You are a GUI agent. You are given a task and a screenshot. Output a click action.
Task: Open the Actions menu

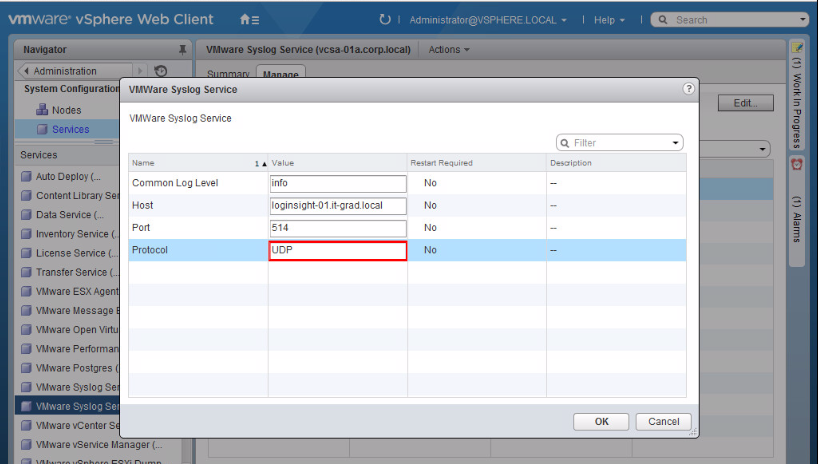coord(449,49)
